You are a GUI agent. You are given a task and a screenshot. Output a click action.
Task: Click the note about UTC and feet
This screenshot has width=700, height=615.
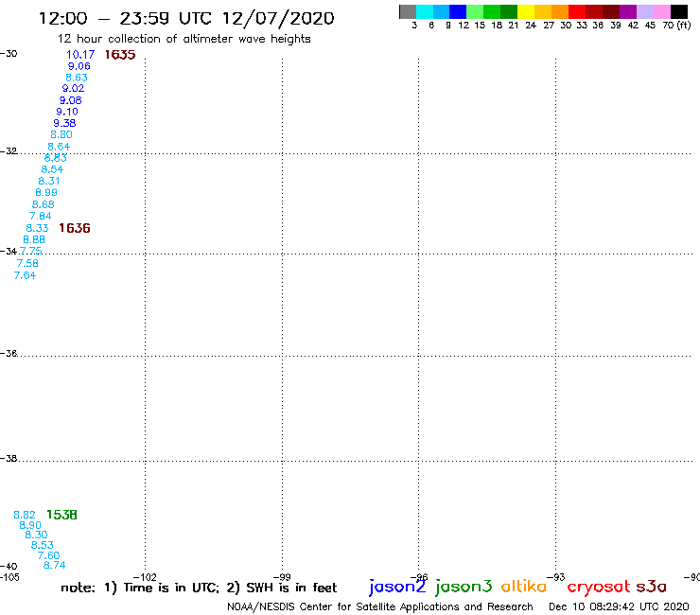click(199, 588)
